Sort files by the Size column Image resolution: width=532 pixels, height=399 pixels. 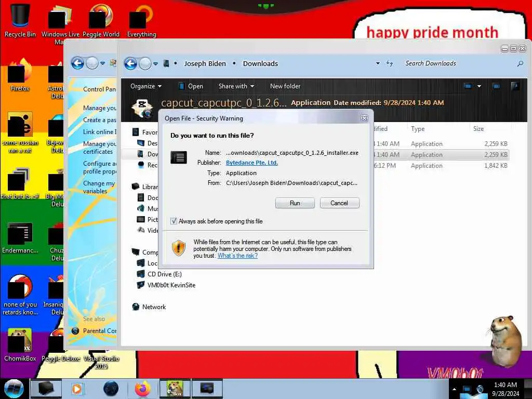(478, 129)
